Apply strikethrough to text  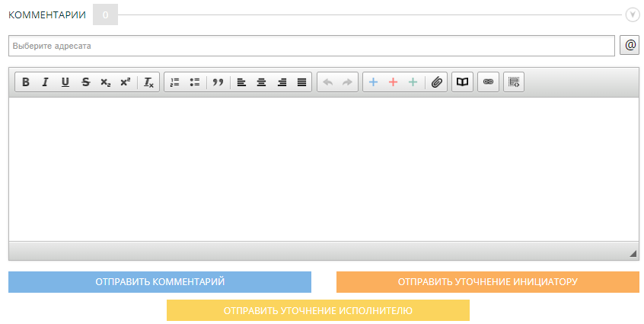click(x=85, y=82)
